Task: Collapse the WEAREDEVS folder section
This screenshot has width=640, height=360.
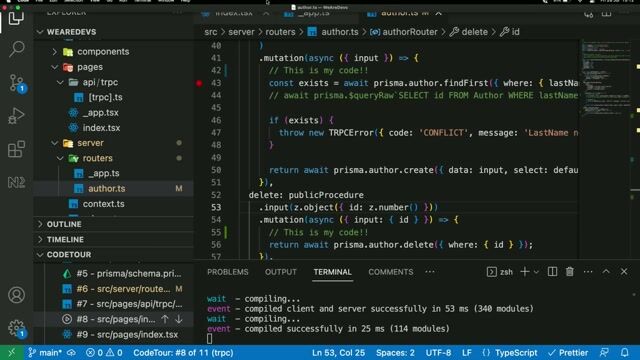Action: click(x=40, y=32)
